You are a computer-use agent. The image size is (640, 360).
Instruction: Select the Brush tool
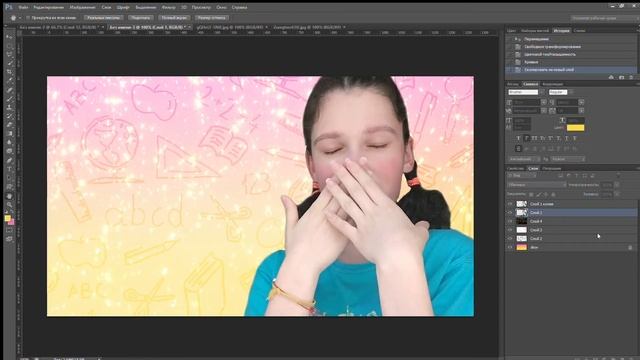pos(9,98)
